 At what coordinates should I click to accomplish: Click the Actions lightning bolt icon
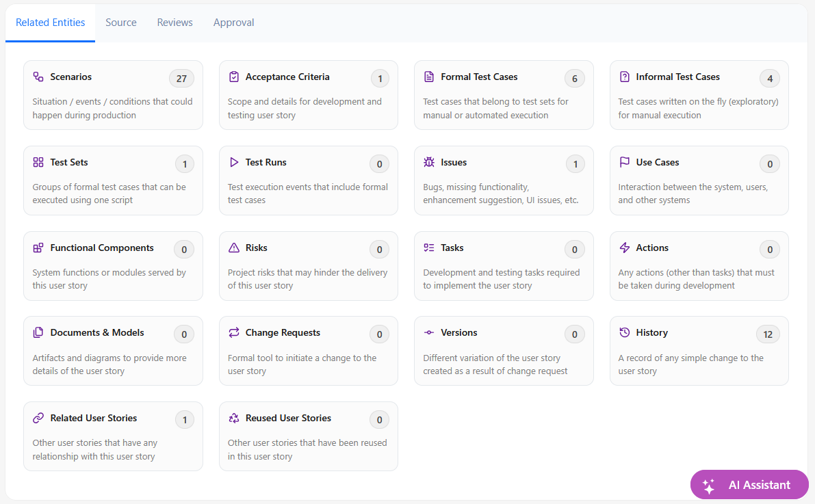(x=624, y=248)
